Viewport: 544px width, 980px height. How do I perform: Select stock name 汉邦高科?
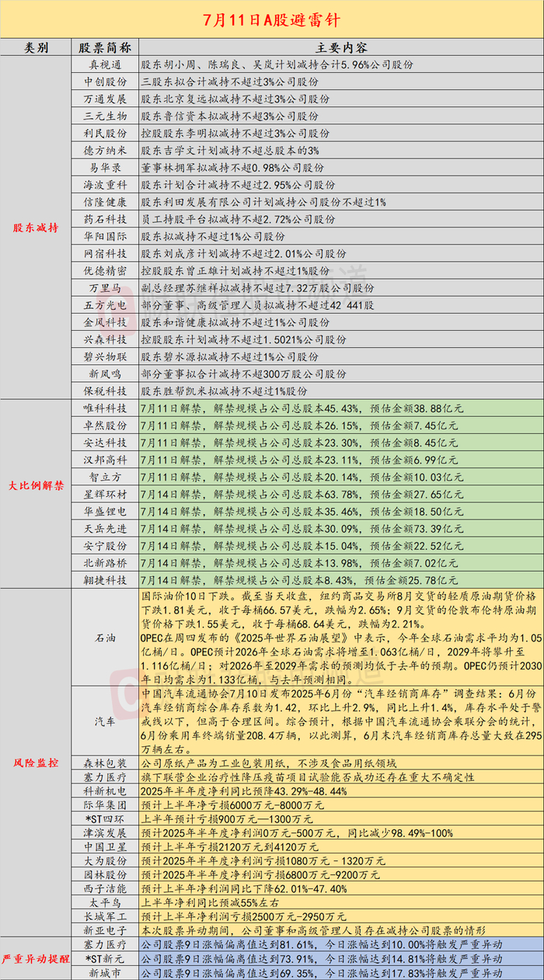click(105, 459)
